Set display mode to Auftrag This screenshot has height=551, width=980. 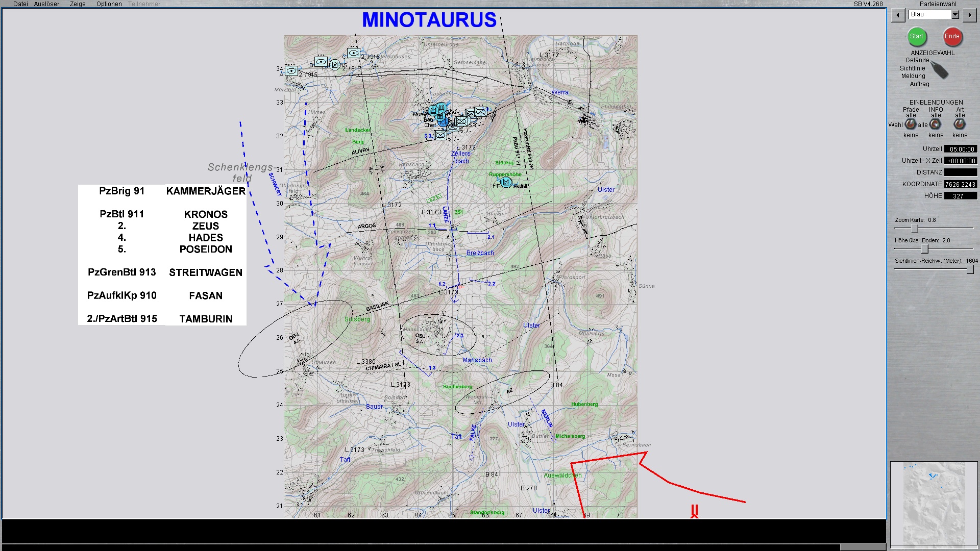click(x=919, y=84)
